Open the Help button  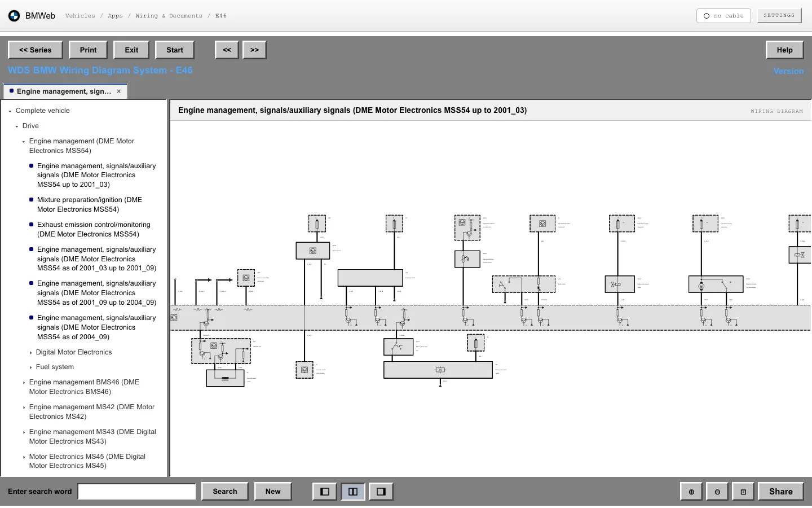[x=785, y=50]
